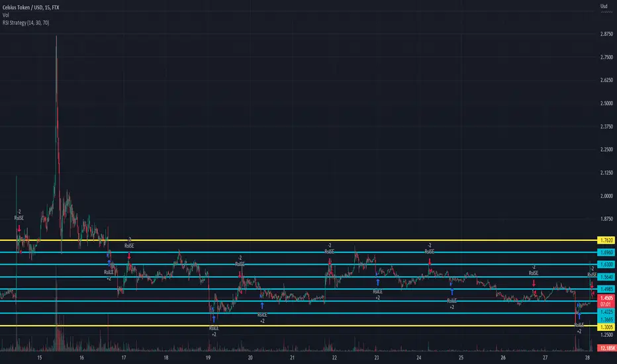Click the 2.8750 price axis label
This screenshot has width=617, height=364.
606,34
